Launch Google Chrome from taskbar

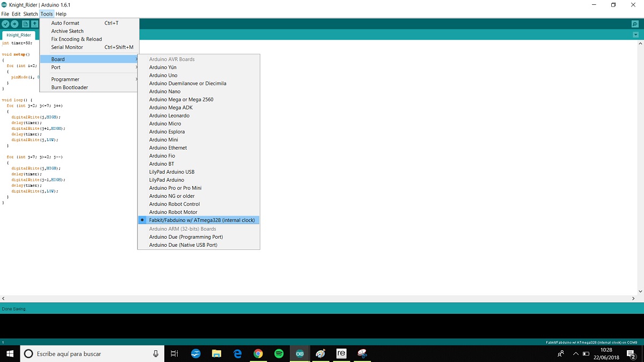pyautogui.click(x=258, y=353)
